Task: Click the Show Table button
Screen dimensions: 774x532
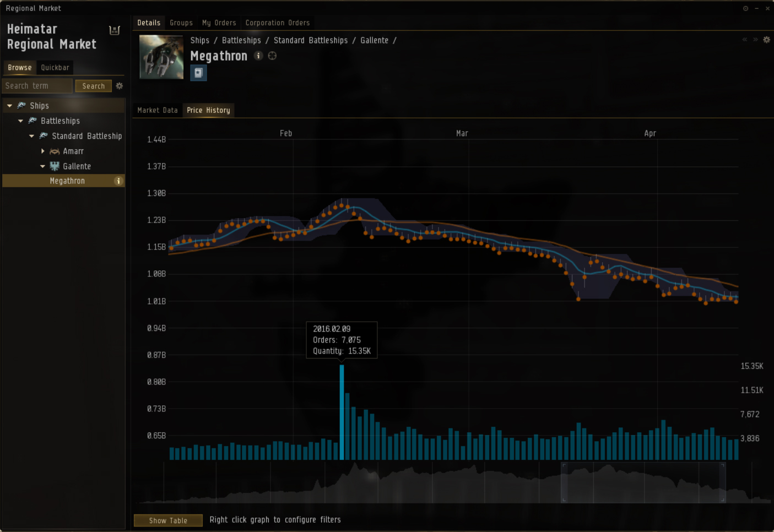Action: 168,520
